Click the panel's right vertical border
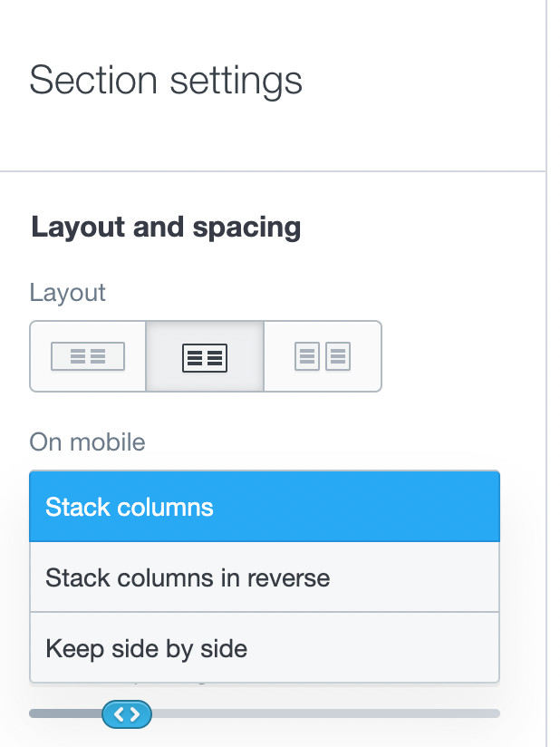Image resolution: width=560 pixels, height=747 pixels. tap(546, 373)
